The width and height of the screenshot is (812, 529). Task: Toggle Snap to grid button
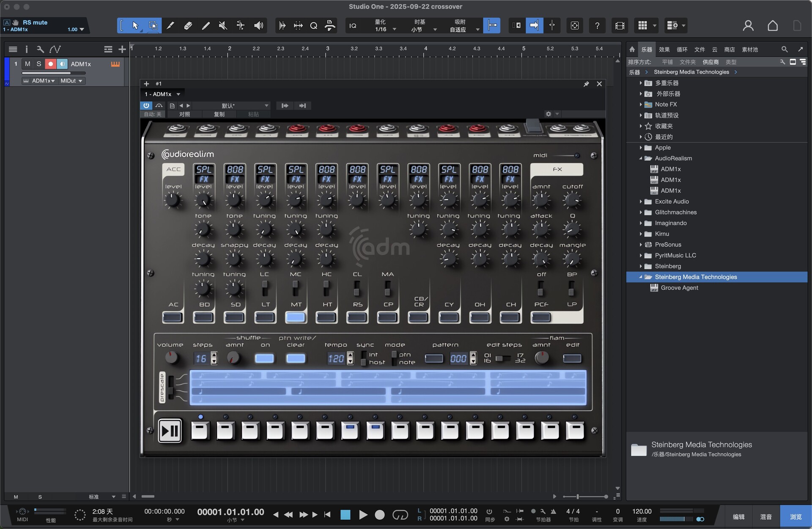click(x=492, y=26)
